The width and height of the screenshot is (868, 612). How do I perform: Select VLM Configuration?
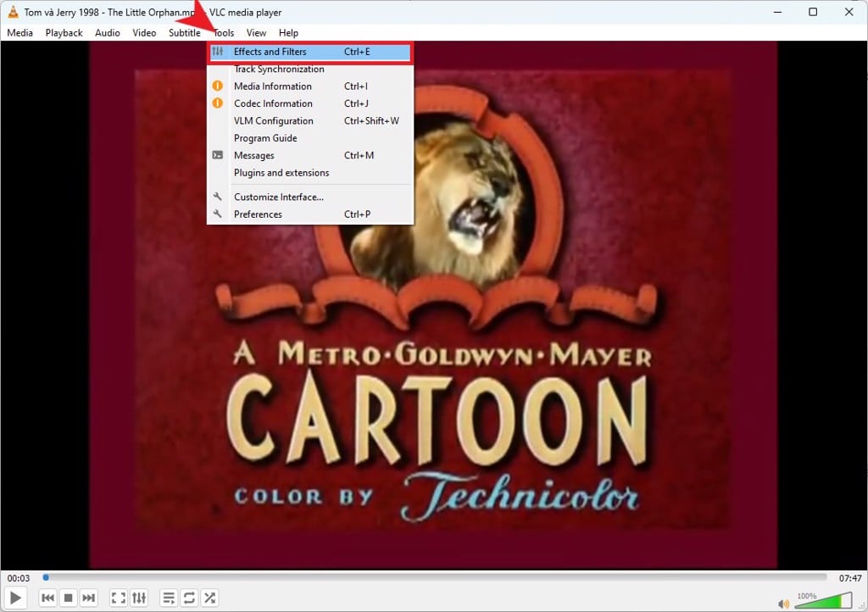[x=310, y=120]
